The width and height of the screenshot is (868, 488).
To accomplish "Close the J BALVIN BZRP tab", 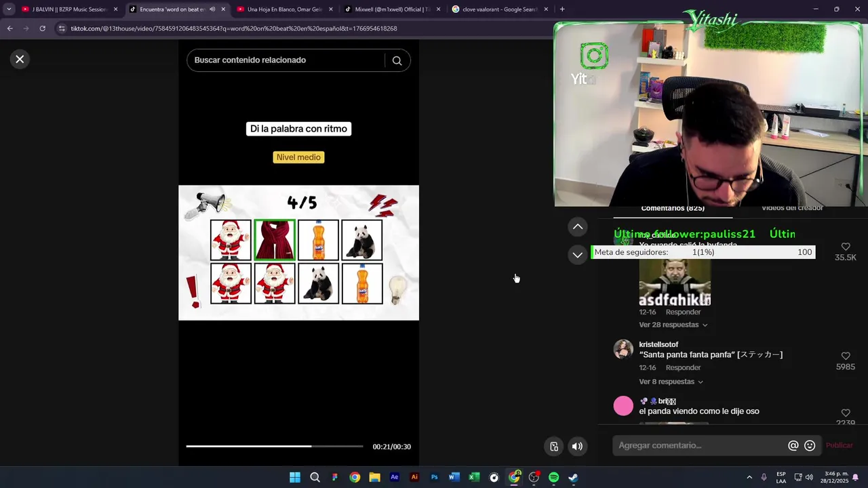I will click(x=115, y=9).
